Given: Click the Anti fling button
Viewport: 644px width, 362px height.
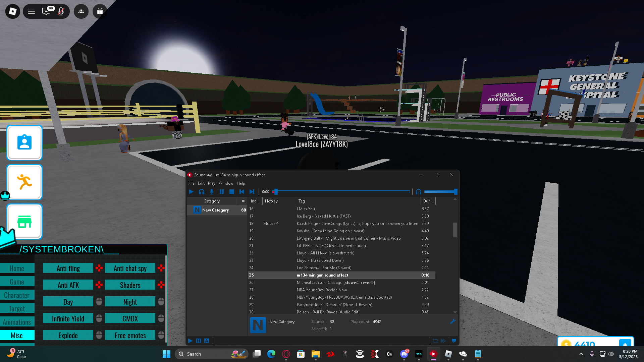Looking at the screenshot, I should [68, 268].
